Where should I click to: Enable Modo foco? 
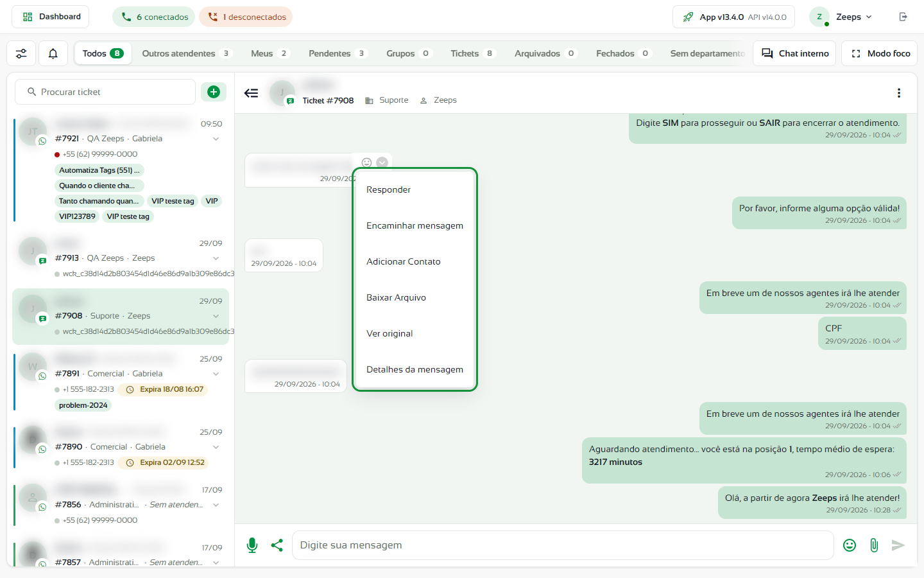pyautogui.click(x=880, y=53)
